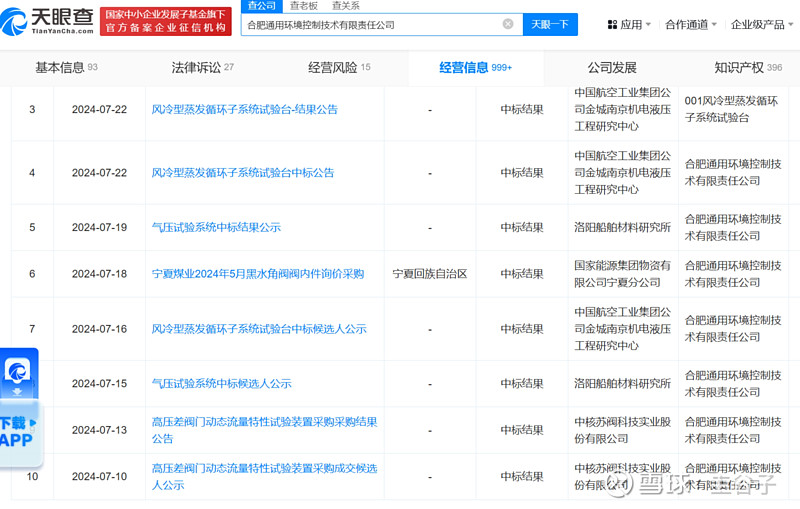Open 宁夏煤业2024年5月黑水角阀阀内件询价采购 link
This screenshot has width=800, height=509.
258,274
